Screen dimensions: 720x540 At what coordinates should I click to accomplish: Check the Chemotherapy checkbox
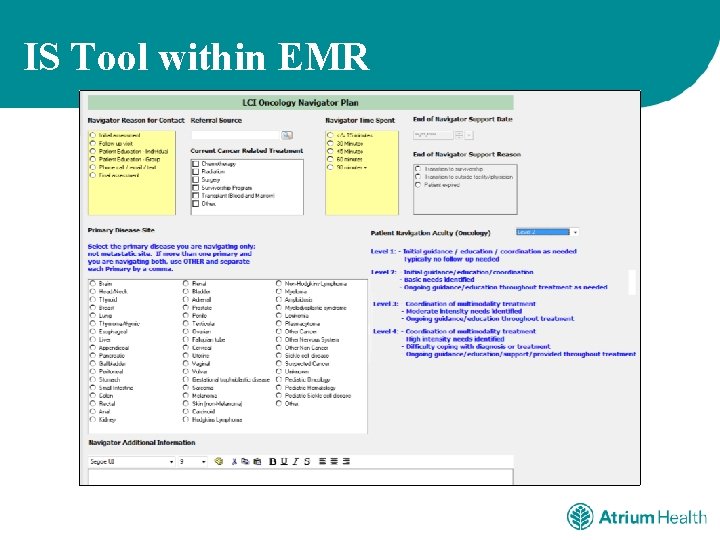point(196,163)
